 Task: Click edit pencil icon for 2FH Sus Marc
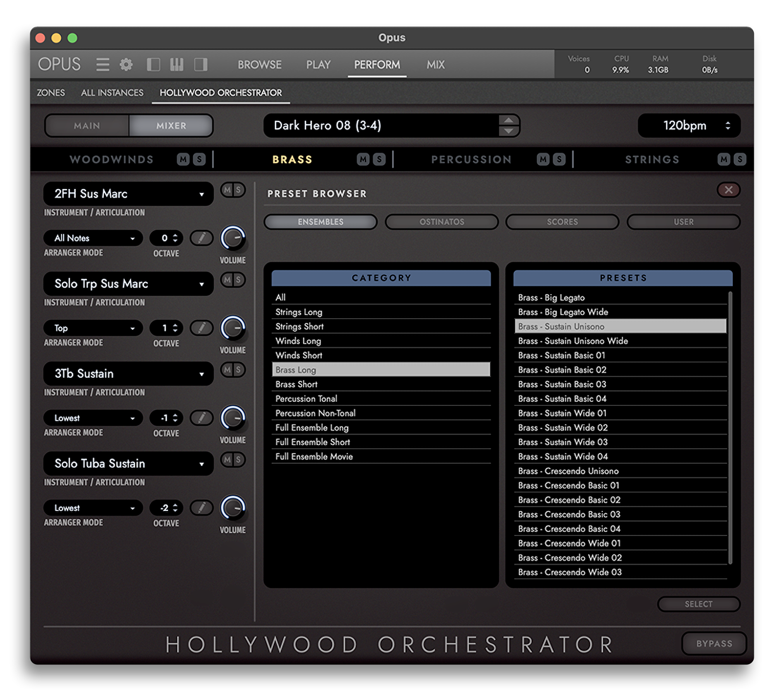pos(201,238)
